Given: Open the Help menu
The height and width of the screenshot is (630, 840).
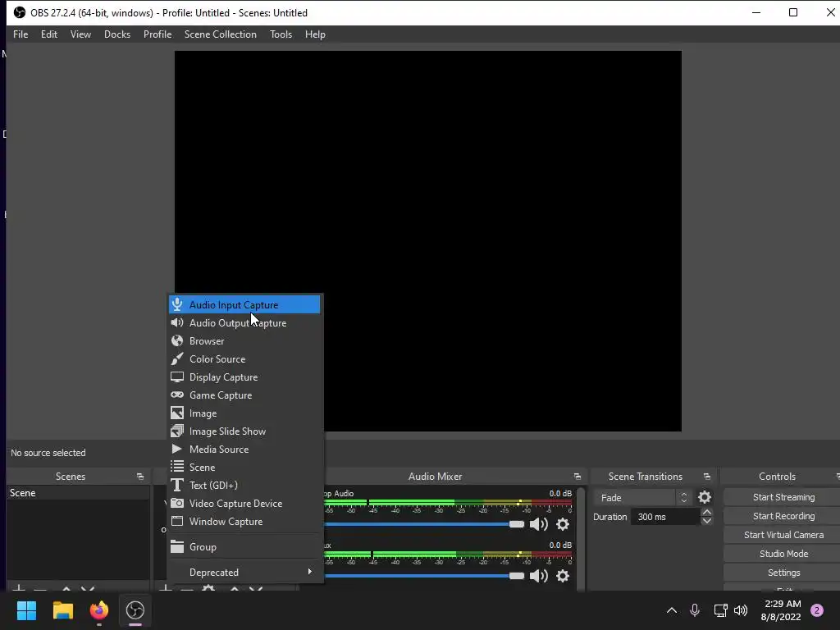Looking at the screenshot, I should tap(316, 34).
